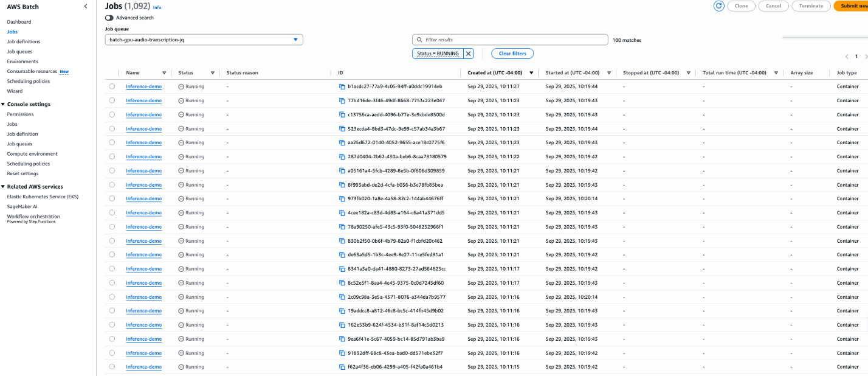Click the Clone button
Image resolution: width=868 pixels, height=376 pixels.
pyautogui.click(x=741, y=6)
